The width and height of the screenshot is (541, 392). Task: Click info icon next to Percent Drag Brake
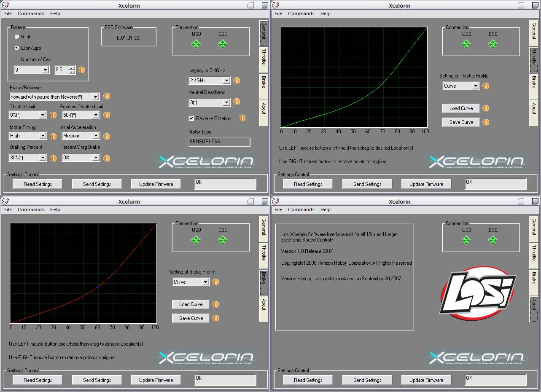(107, 158)
